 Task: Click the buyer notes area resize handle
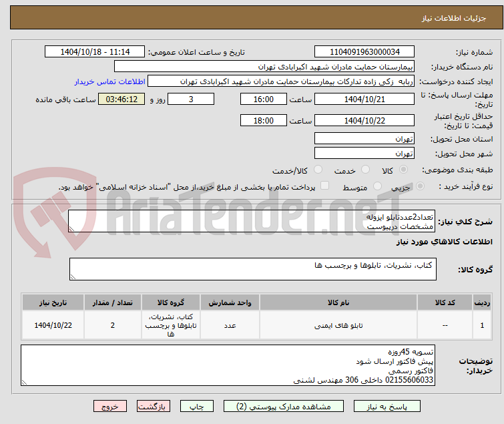(25, 382)
